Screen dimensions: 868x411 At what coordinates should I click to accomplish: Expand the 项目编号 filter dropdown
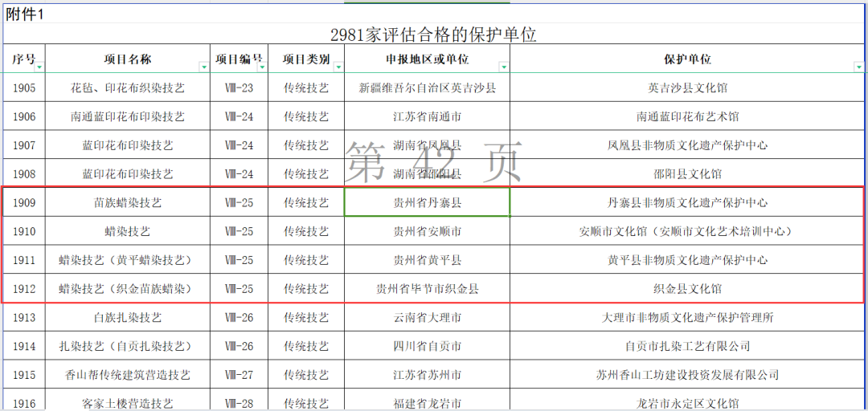(260, 67)
